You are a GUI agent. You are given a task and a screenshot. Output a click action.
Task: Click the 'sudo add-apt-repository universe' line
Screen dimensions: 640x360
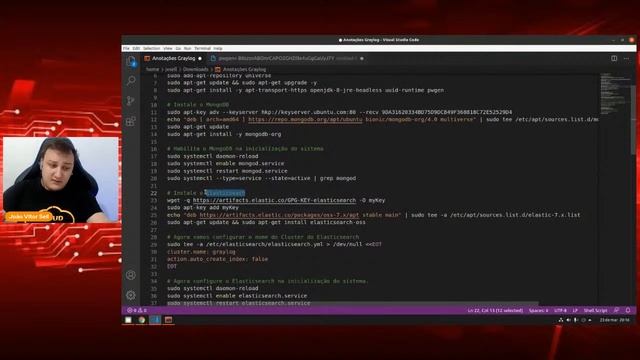pos(219,76)
